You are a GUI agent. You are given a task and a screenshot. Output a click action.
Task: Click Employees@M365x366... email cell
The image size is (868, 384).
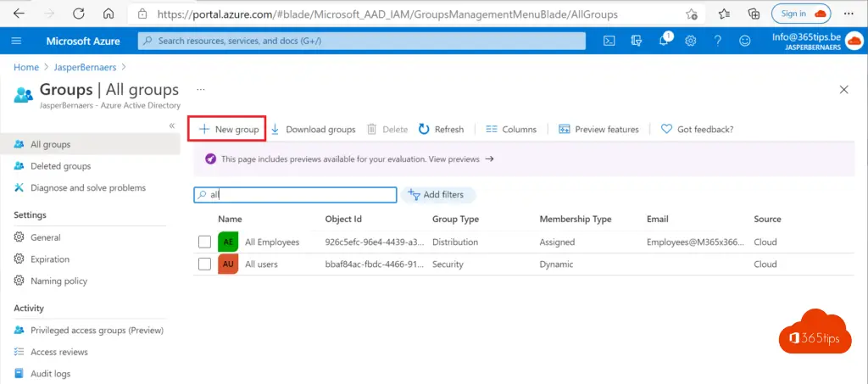pos(696,242)
